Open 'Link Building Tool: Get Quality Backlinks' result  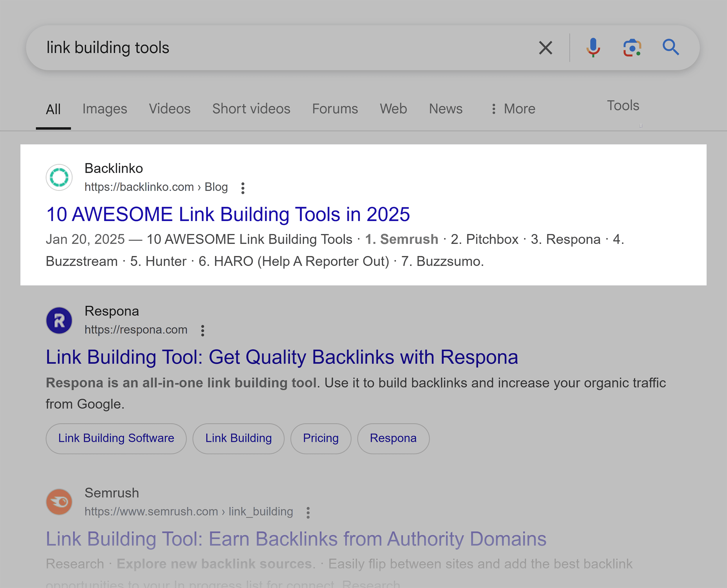[282, 357]
